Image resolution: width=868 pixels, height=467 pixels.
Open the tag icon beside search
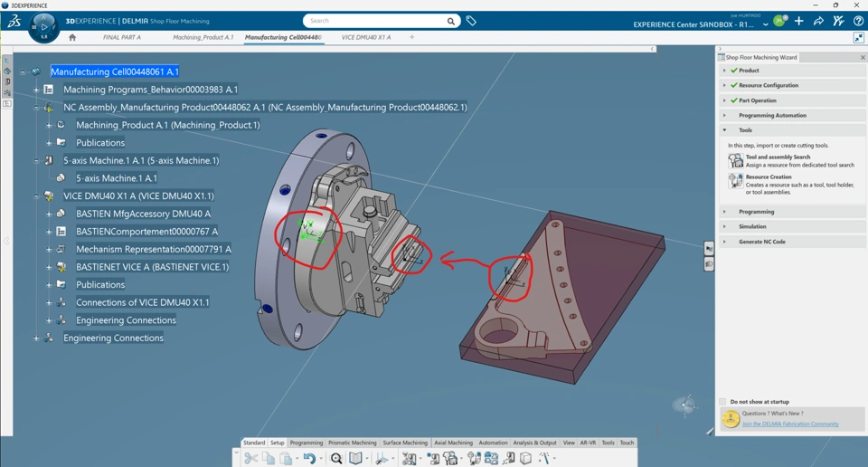pyautogui.click(x=471, y=21)
